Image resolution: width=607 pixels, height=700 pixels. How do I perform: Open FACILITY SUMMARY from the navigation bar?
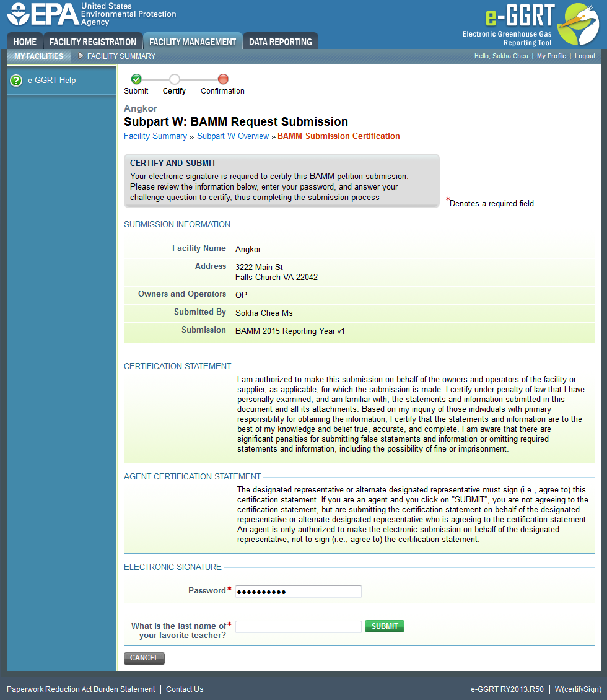point(121,56)
